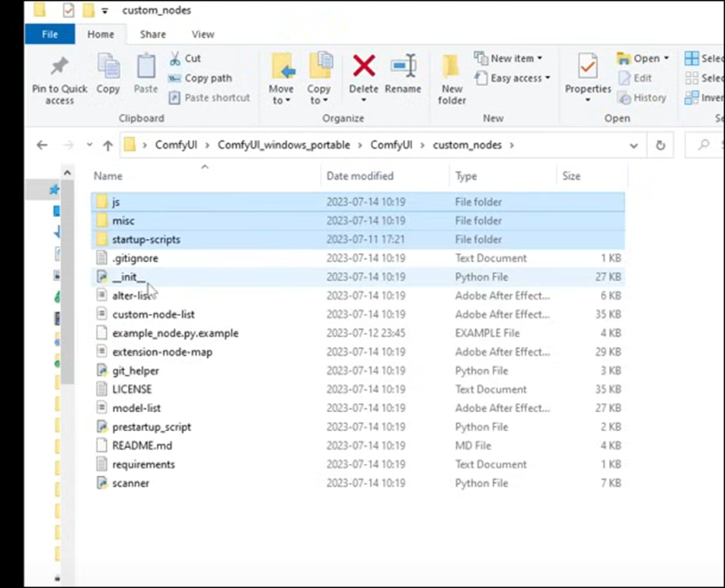Expand the address bar history dropdown
725x588 pixels.
(634, 145)
